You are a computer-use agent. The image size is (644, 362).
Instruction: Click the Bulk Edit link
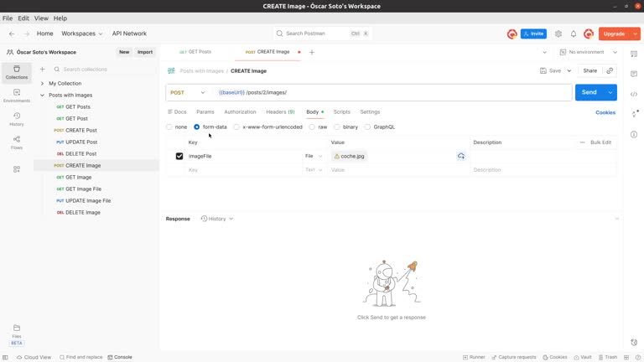point(601,142)
